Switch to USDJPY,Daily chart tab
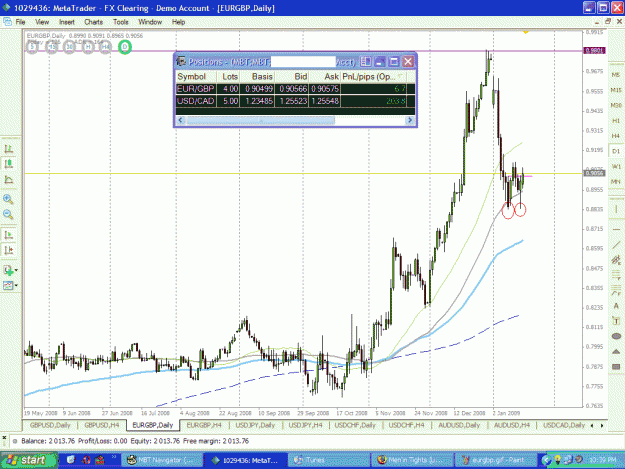Viewport: 625px width, 469px height. [x=255, y=425]
